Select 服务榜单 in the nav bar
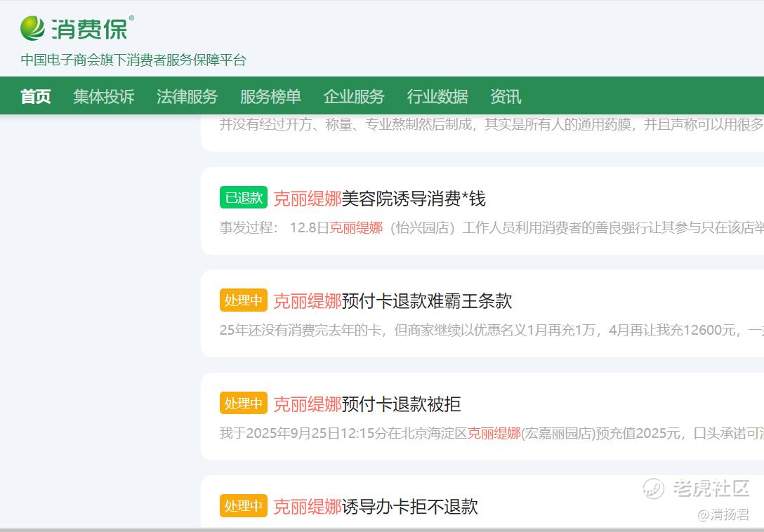The height and width of the screenshot is (532, 764). pyautogui.click(x=270, y=96)
